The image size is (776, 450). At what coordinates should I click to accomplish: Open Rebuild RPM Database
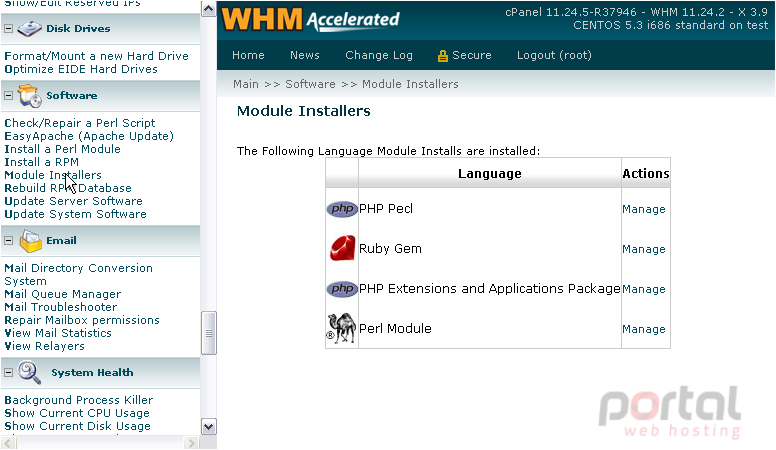pos(68,188)
